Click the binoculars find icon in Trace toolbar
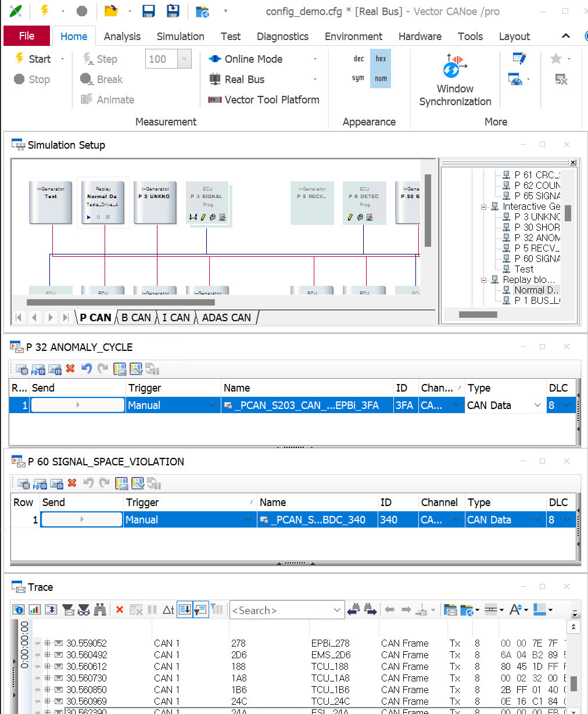Image resolution: width=588 pixels, height=714 pixels. [101, 609]
